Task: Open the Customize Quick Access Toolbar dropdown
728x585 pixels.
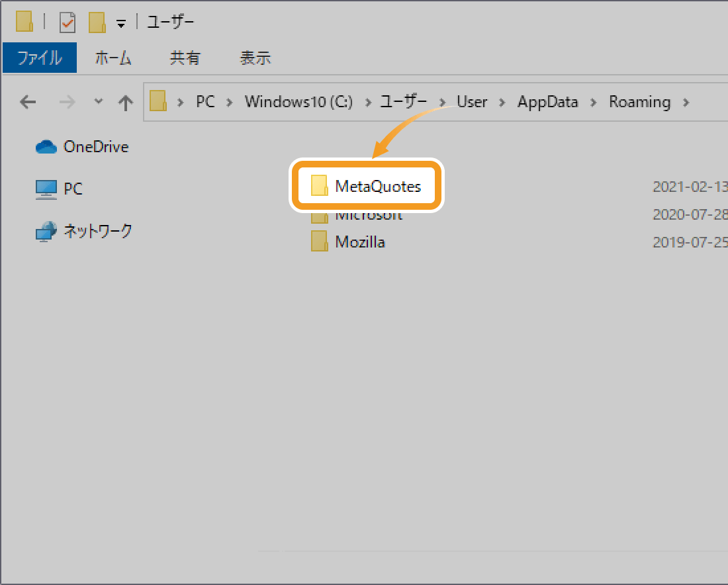Action: 120,24
